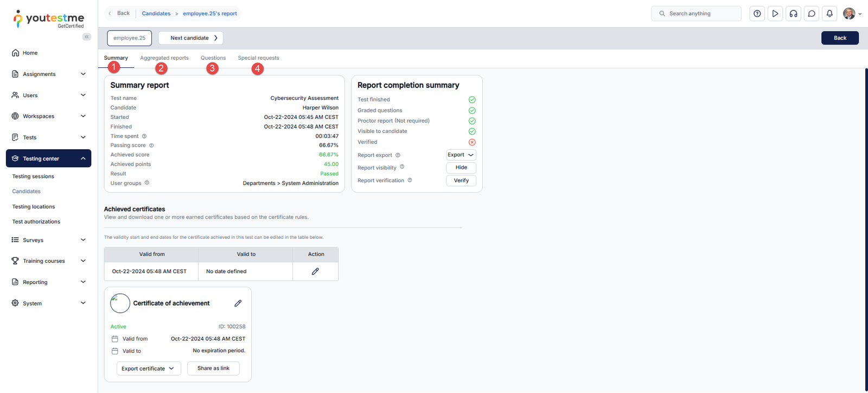Open the Special requests tab
The image size is (868, 393).
point(258,58)
